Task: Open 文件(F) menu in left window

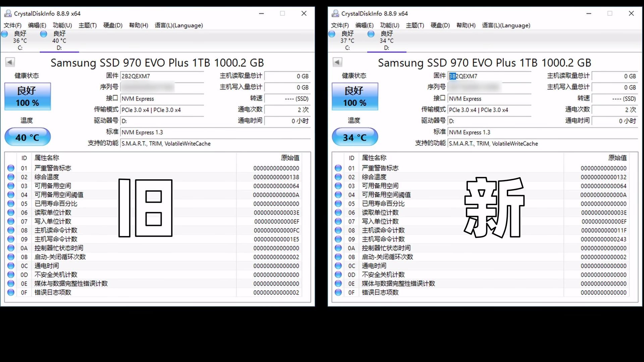Action: (x=12, y=25)
